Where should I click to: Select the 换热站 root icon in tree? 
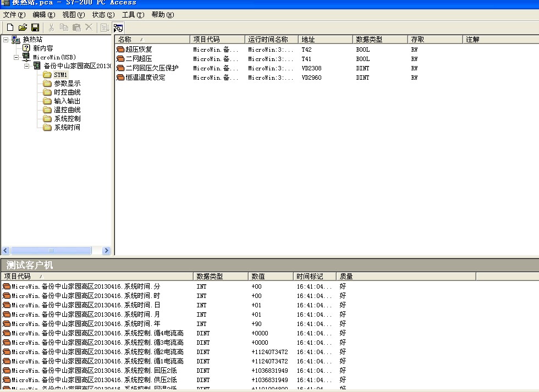point(16,40)
